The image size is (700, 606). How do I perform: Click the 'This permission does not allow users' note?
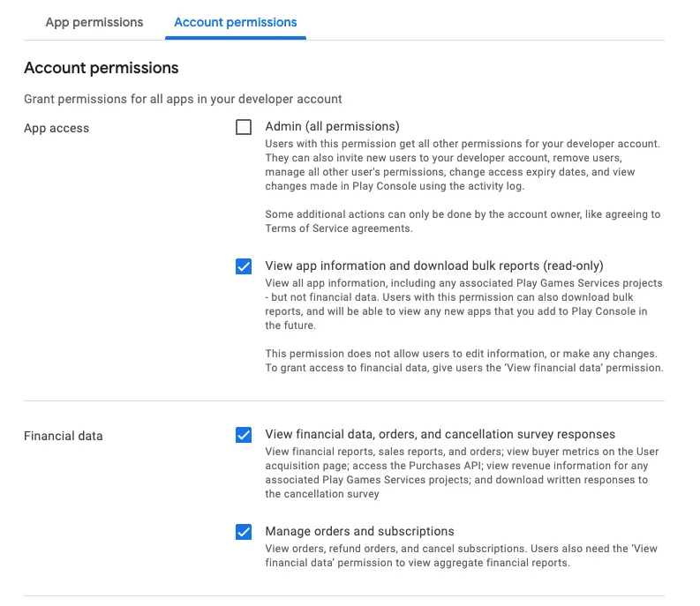pos(463,361)
